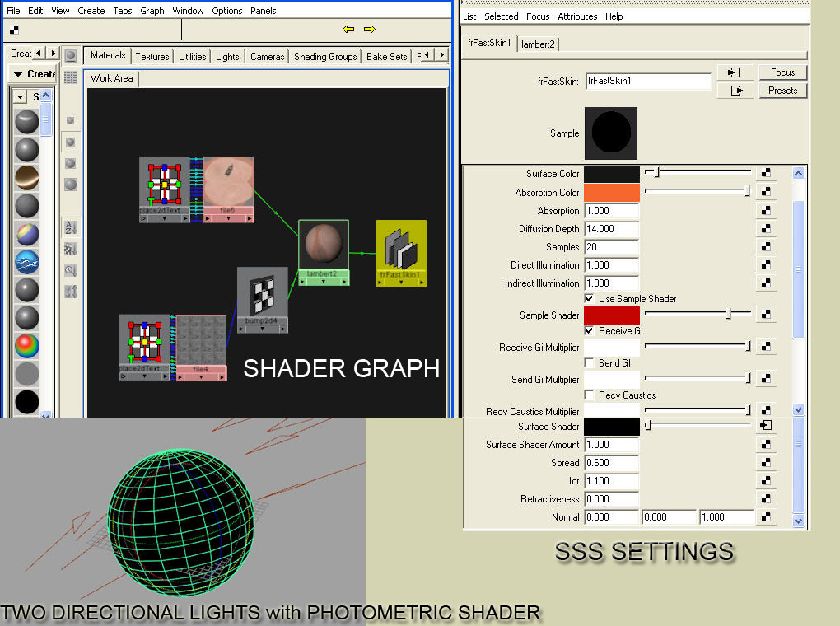Click the frFastSkin name input field

pyautogui.click(x=648, y=81)
